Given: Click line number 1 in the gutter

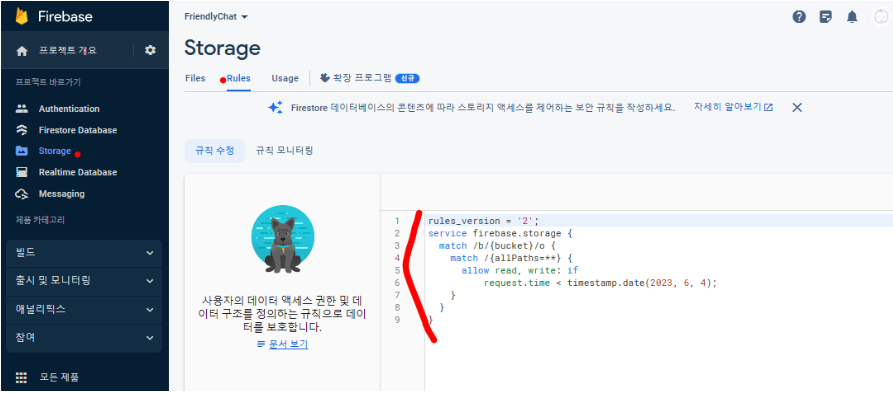Looking at the screenshot, I should click(x=398, y=220).
